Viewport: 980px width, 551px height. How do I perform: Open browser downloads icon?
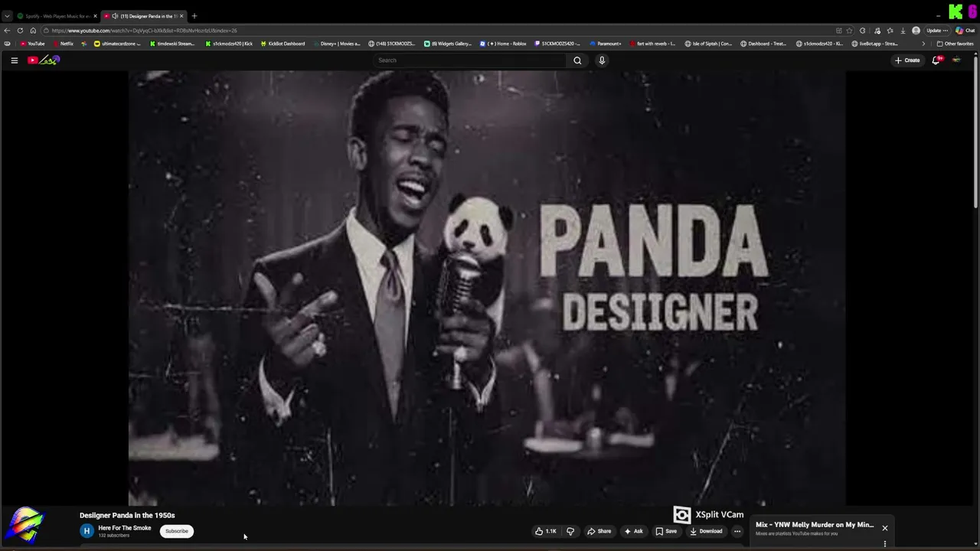coord(903,31)
